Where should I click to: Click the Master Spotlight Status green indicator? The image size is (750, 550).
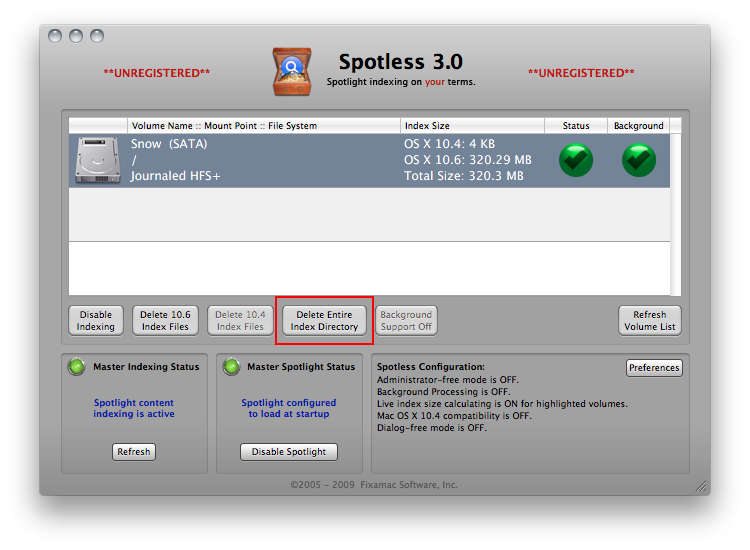click(230, 367)
